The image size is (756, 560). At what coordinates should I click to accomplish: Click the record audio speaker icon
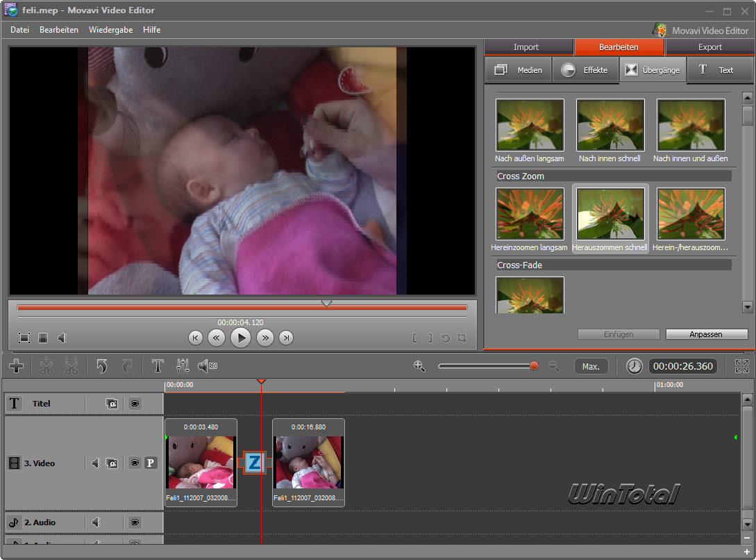pos(207,366)
